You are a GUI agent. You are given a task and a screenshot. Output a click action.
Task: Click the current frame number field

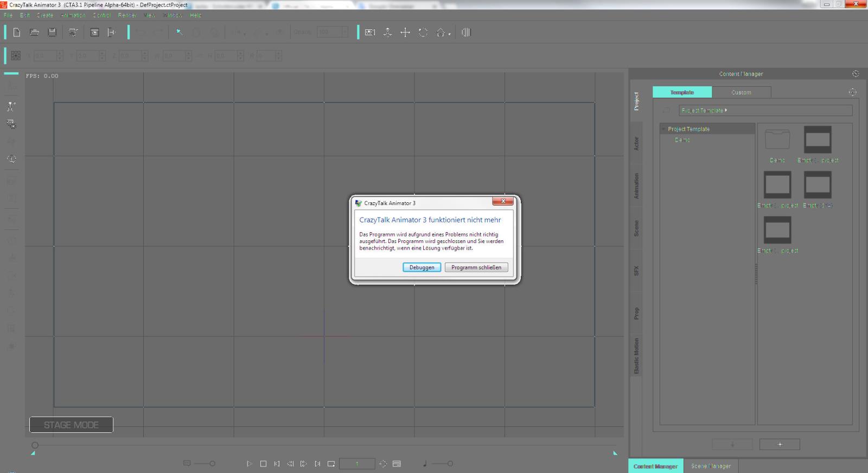pos(357,464)
